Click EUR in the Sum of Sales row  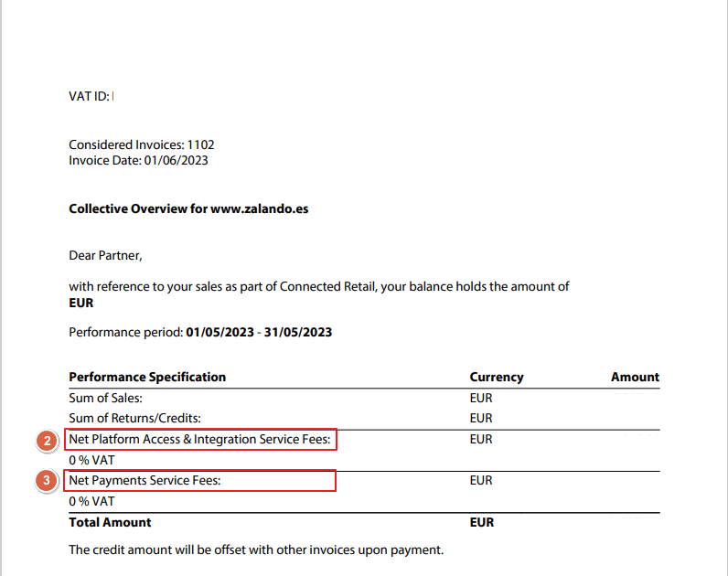(481, 398)
